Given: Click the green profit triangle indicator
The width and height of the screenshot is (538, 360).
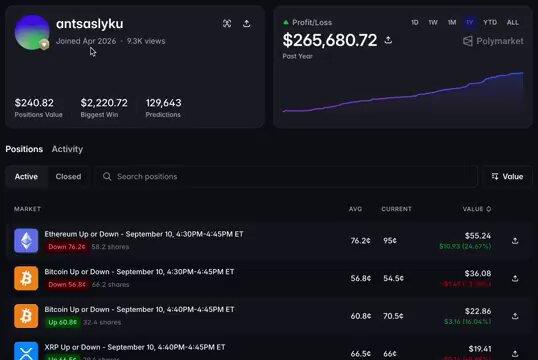Looking at the screenshot, I should tap(285, 22).
